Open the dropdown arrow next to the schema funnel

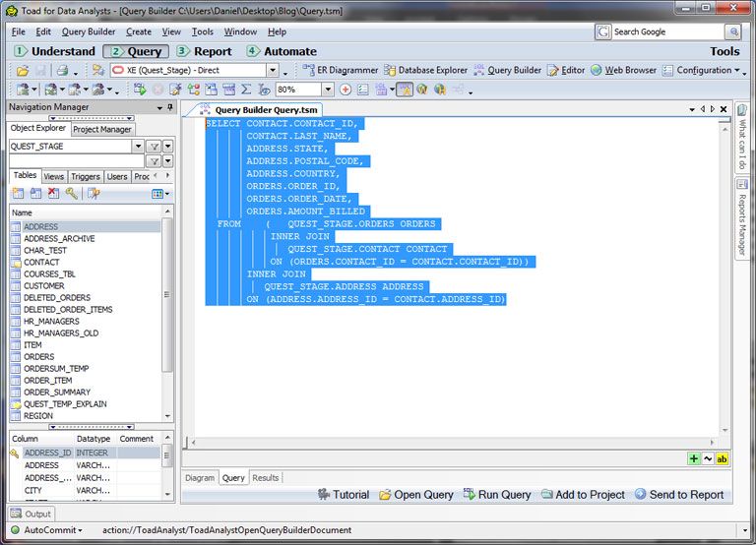tap(167, 147)
